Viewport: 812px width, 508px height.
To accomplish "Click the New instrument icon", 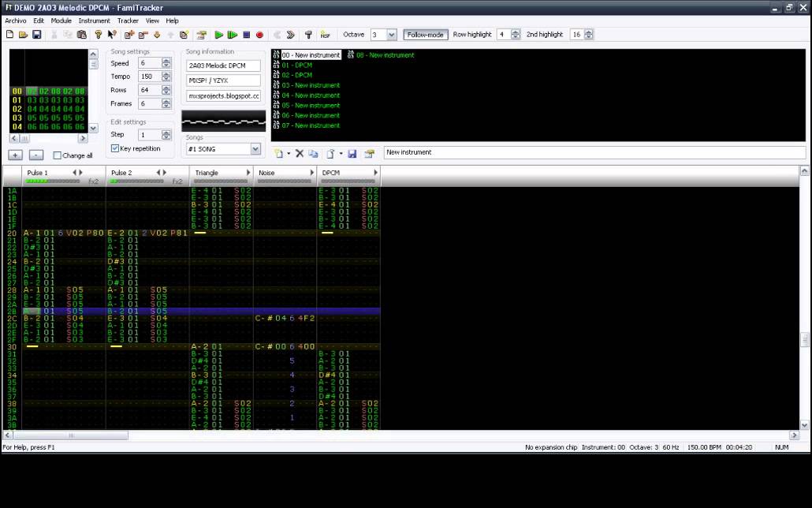I will (278, 154).
